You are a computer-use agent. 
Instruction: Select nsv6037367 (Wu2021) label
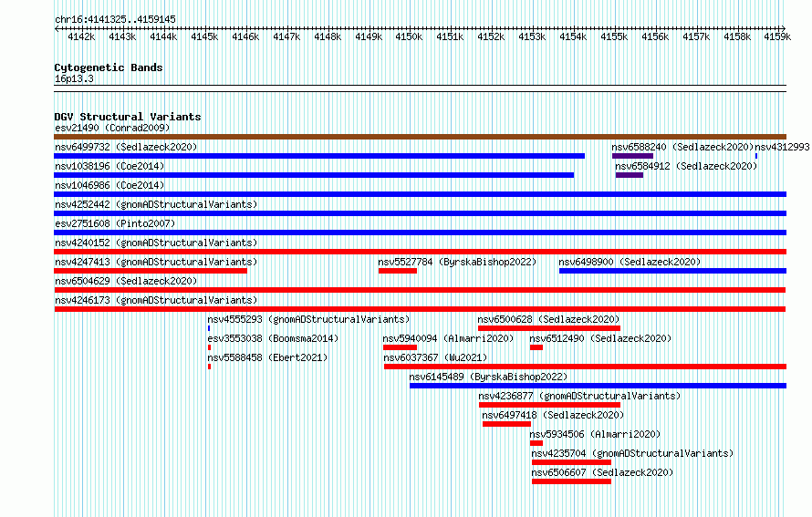435,357
